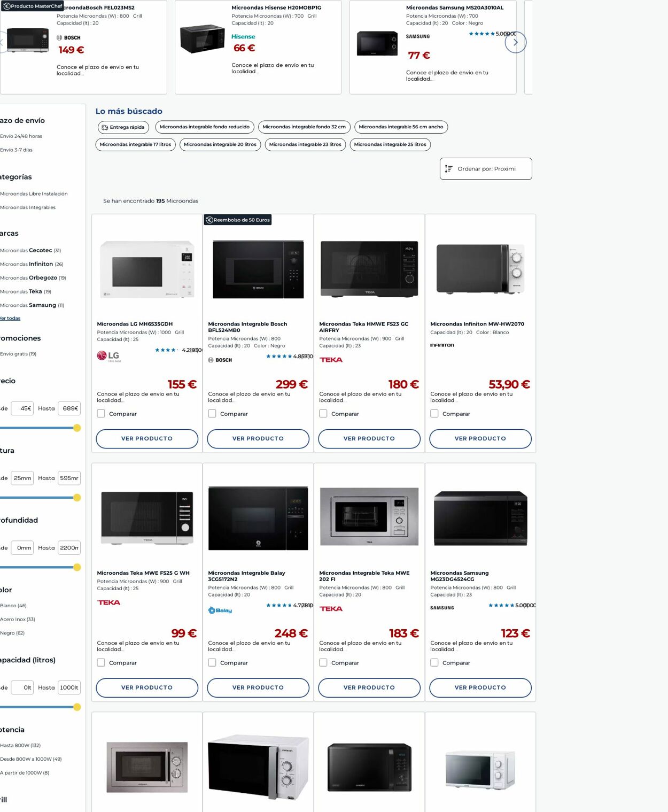The width and height of the screenshot is (668, 812).
Task: Tick Comparar for LG MH6535GDH
Action: [101, 414]
